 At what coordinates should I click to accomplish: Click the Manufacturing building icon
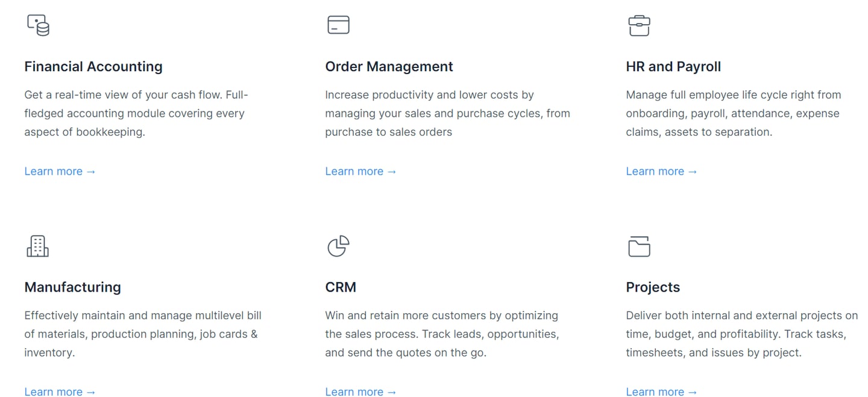click(x=37, y=246)
